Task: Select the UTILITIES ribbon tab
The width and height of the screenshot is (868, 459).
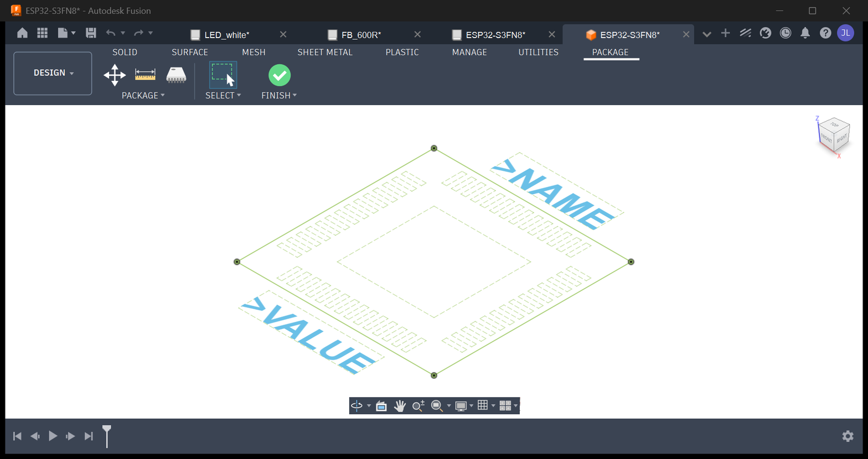Action: (x=538, y=52)
